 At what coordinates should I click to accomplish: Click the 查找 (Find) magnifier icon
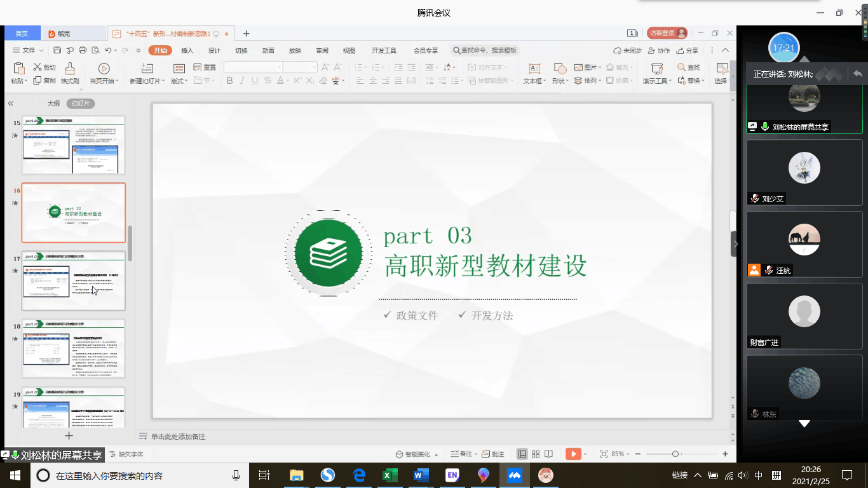(681, 67)
